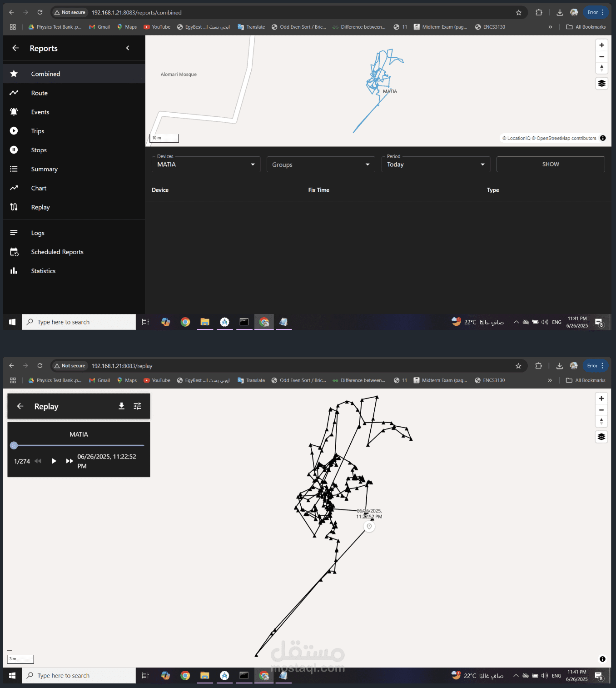Viewport: 616px width, 688px height.
Task: Reset Replay map bearing with compass
Action: pyautogui.click(x=601, y=421)
